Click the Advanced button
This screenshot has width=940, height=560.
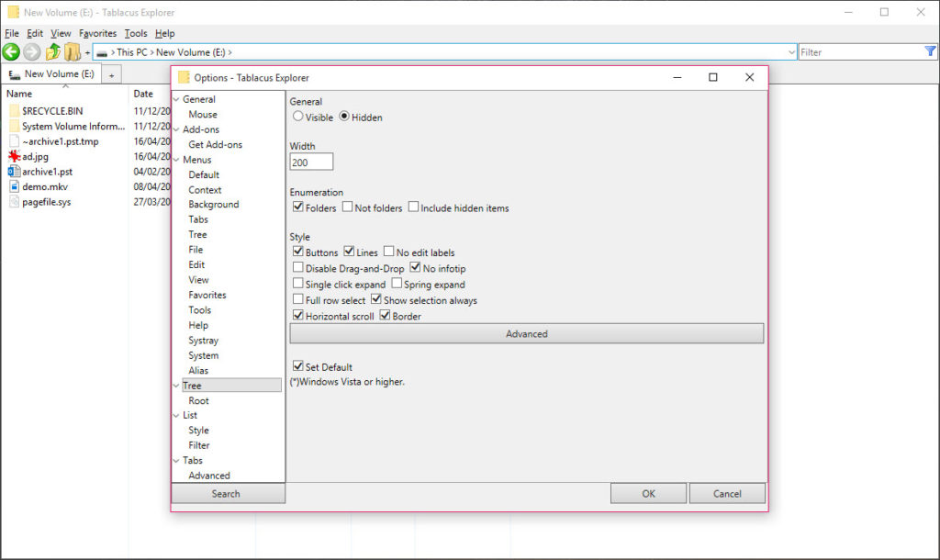pyautogui.click(x=526, y=334)
